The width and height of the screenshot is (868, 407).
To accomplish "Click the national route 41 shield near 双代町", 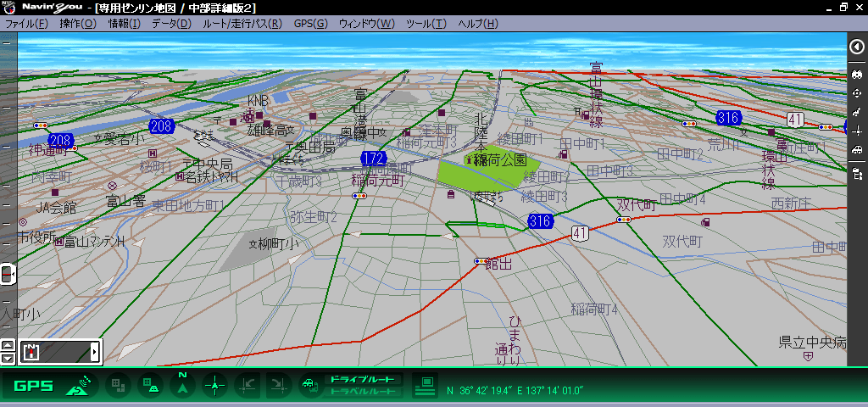I will 580,234.
